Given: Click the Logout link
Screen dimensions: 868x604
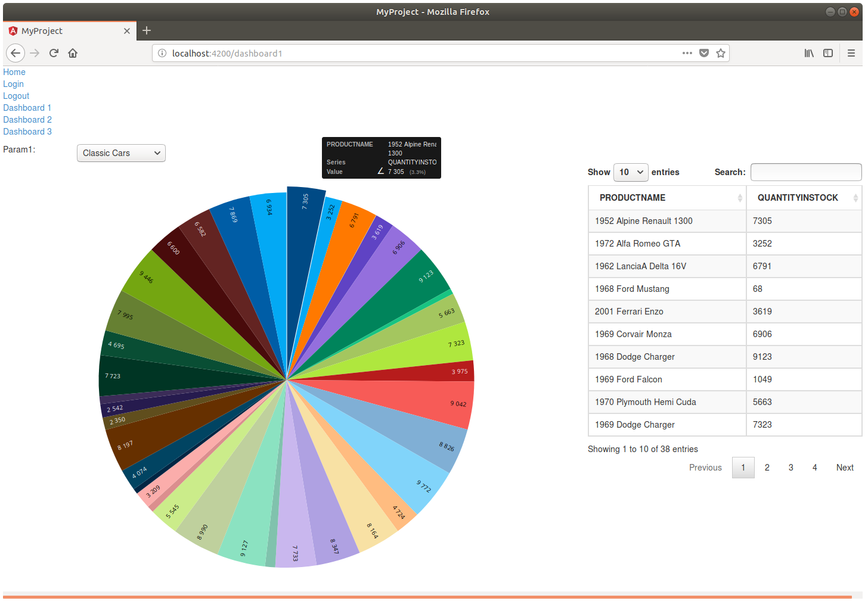Looking at the screenshot, I should click(16, 96).
